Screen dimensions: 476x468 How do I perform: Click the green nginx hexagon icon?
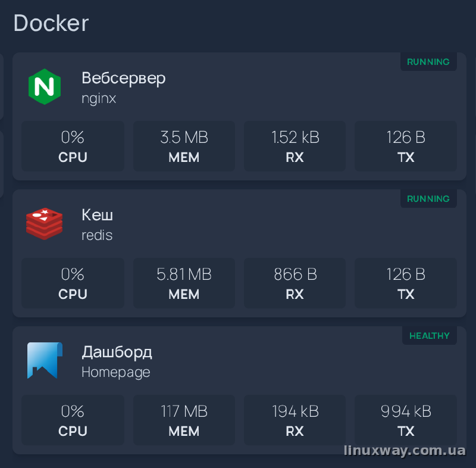pos(44,86)
